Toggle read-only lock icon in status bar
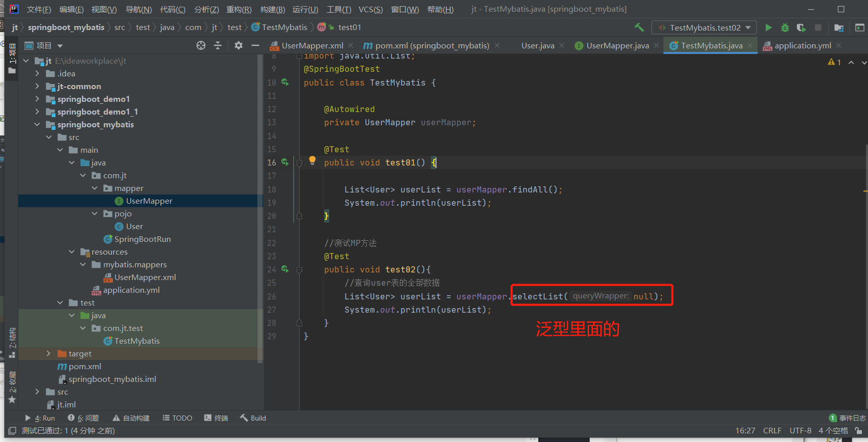Screen dimensions: 868x442 click(858, 431)
